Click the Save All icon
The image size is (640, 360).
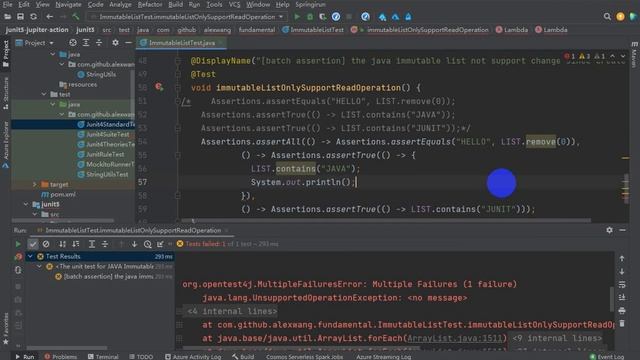(20, 17)
